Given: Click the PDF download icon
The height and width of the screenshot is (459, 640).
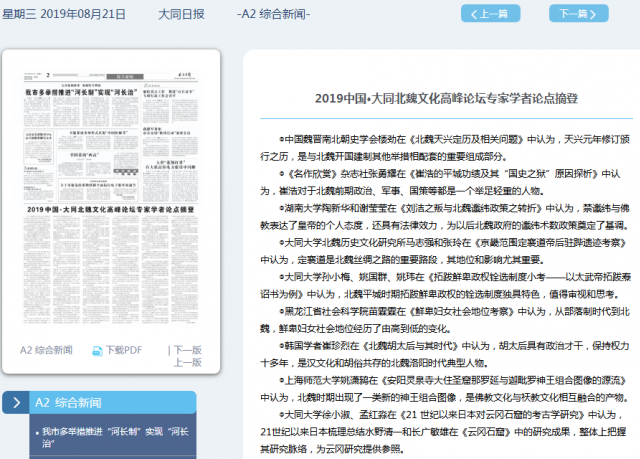Looking at the screenshot, I should tap(97, 351).
